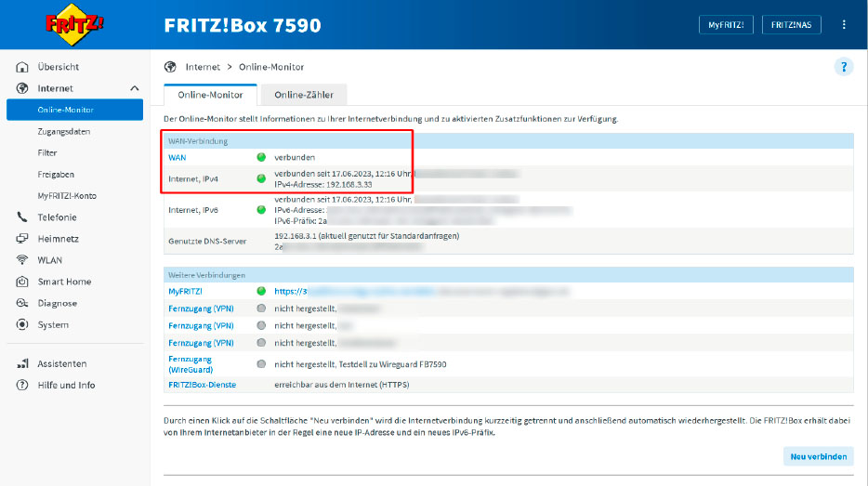Click the System icon

point(22,325)
